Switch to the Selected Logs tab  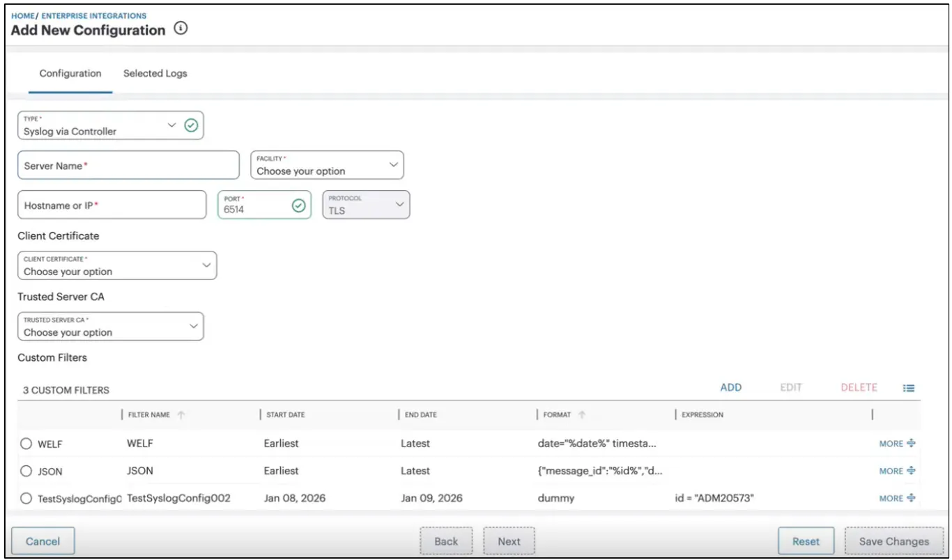click(155, 73)
